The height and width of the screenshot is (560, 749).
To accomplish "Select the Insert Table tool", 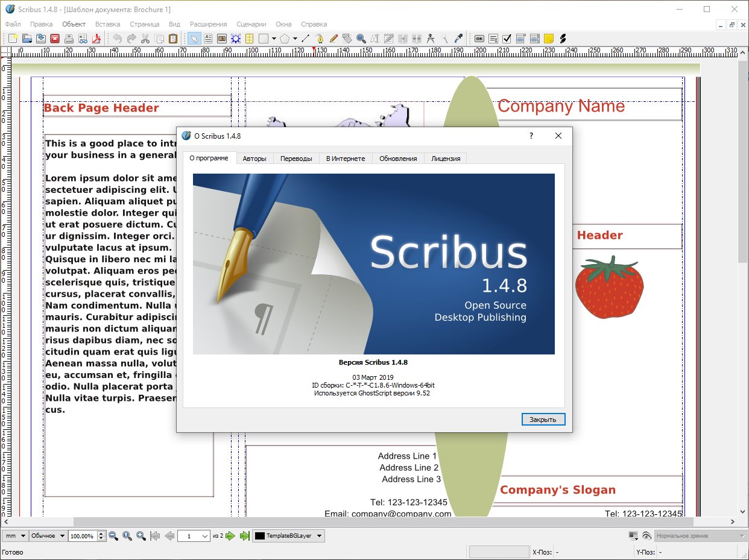I will click(x=249, y=39).
